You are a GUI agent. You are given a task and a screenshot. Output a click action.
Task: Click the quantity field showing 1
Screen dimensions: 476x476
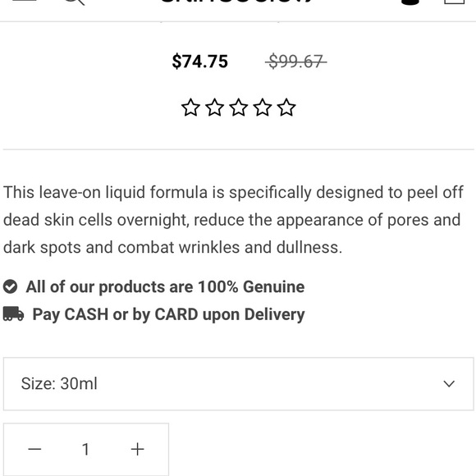pos(86,449)
